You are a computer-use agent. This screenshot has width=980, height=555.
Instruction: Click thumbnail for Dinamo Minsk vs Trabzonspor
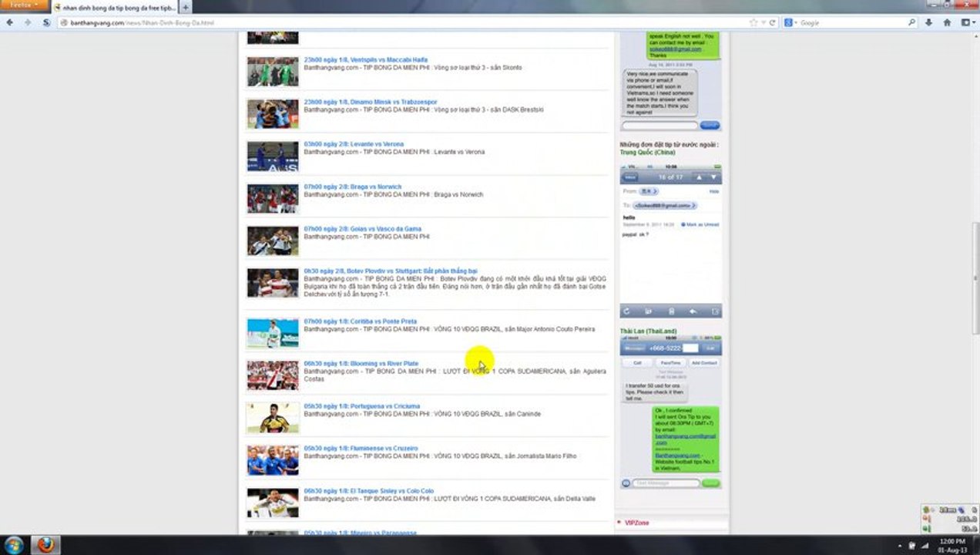(x=273, y=113)
